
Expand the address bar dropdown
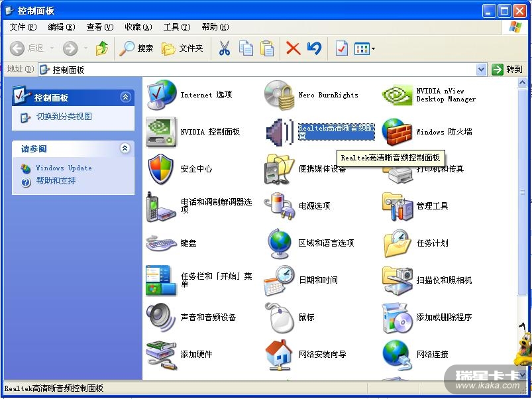click(481, 70)
